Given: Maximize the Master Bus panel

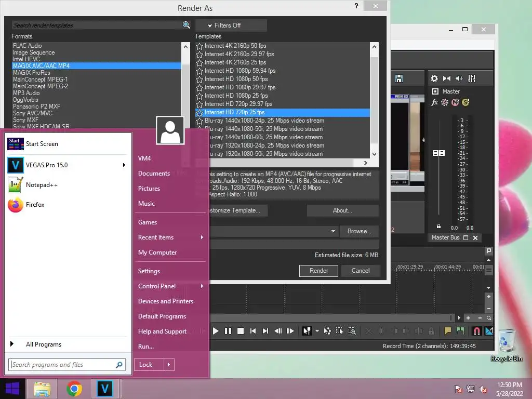Looking at the screenshot, I should click(466, 238).
